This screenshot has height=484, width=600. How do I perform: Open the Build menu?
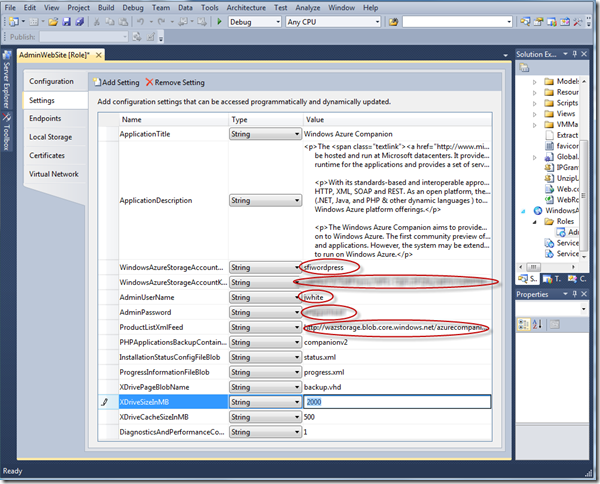point(106,7)
